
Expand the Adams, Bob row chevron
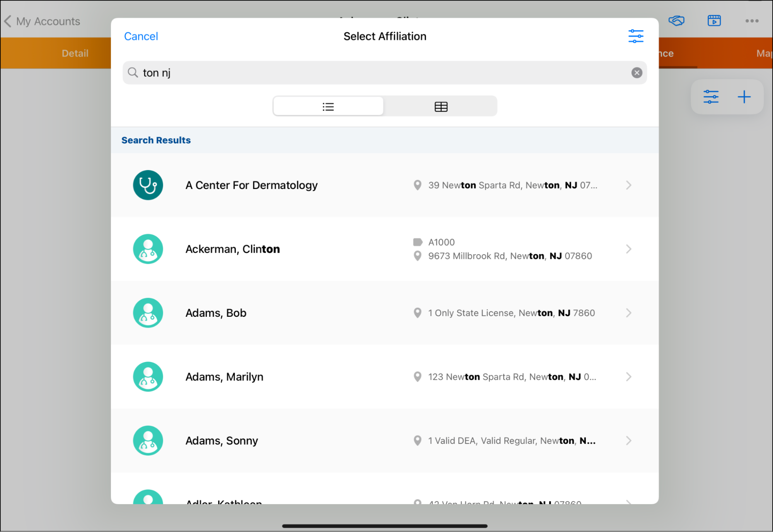[x=628, y=313]
